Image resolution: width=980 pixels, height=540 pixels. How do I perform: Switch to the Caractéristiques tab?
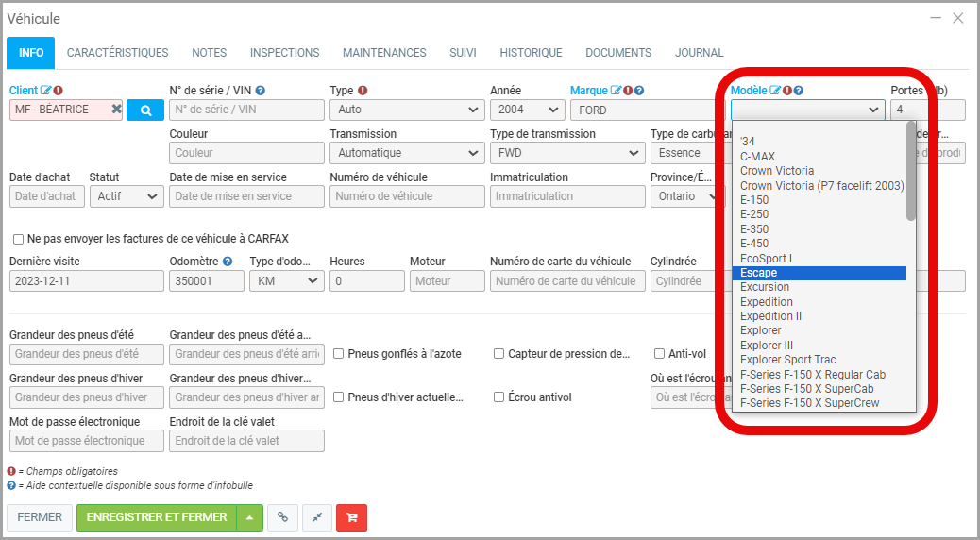(117, 53)
